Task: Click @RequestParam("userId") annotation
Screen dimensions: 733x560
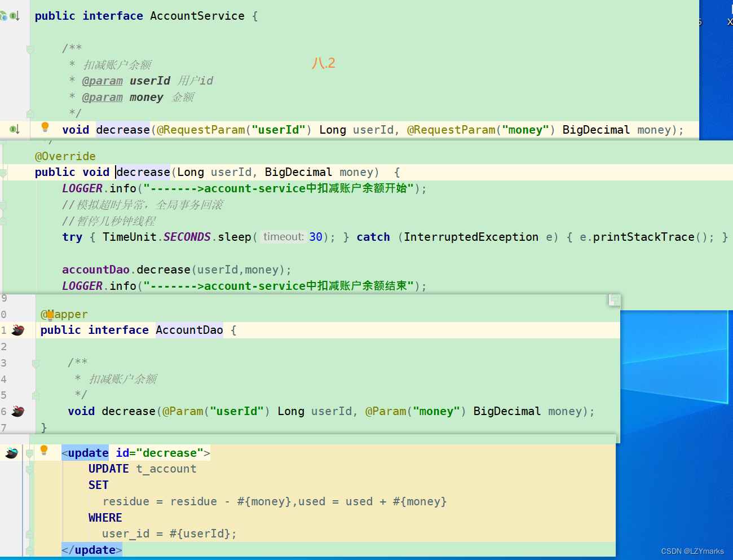Action: click(234, 130)
